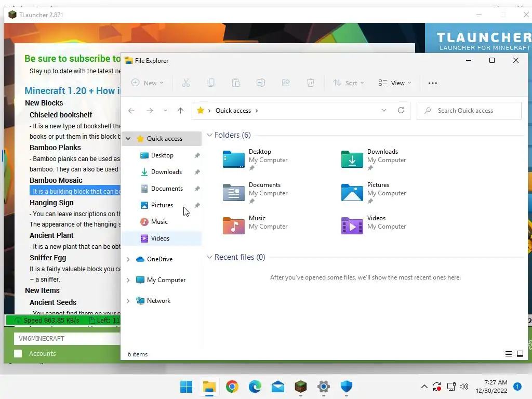
Task: Select highlighted Bamboo Mosaic description text
Action: 75,191
